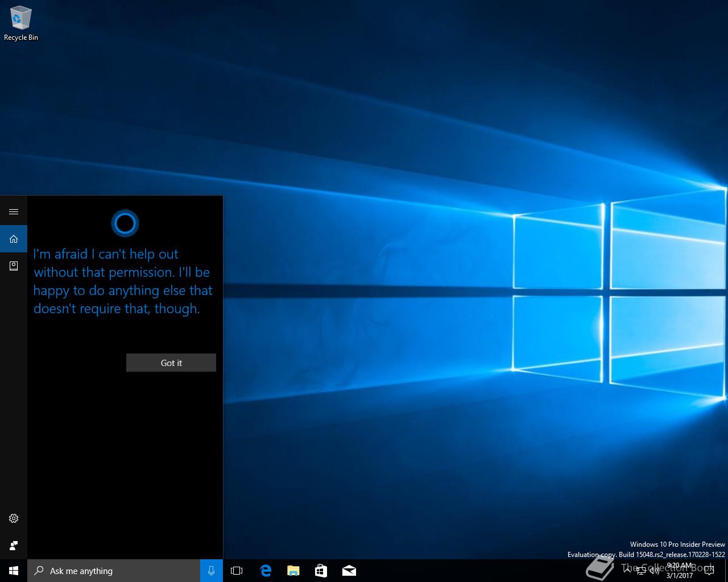Click the Cortana circle logo
Screen dimensions: 728x582
tap(125, 223)
